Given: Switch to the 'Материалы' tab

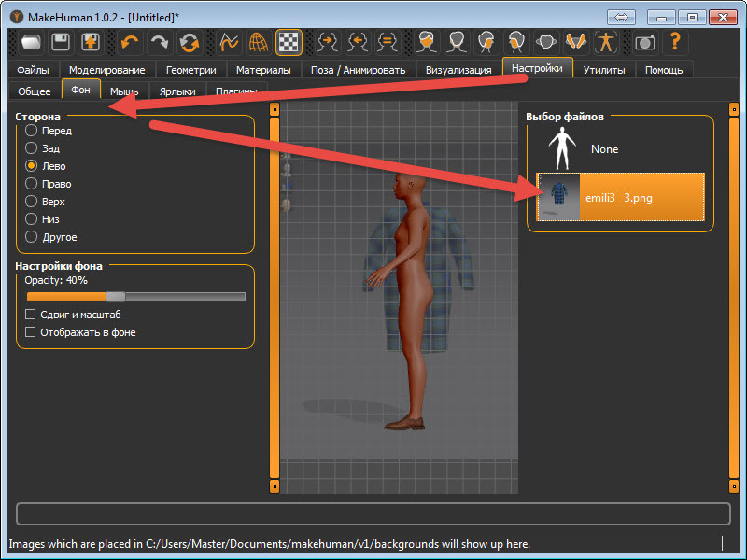Looking at the screenshot, I should coord(262,70).
